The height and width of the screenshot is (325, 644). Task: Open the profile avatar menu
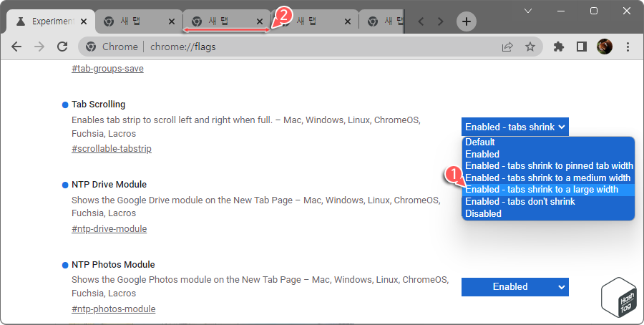[605, 47]
